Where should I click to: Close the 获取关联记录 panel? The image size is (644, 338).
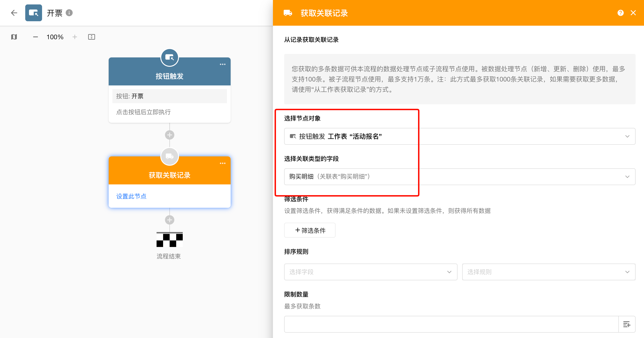pyautogui.click(x=633, y=13)
